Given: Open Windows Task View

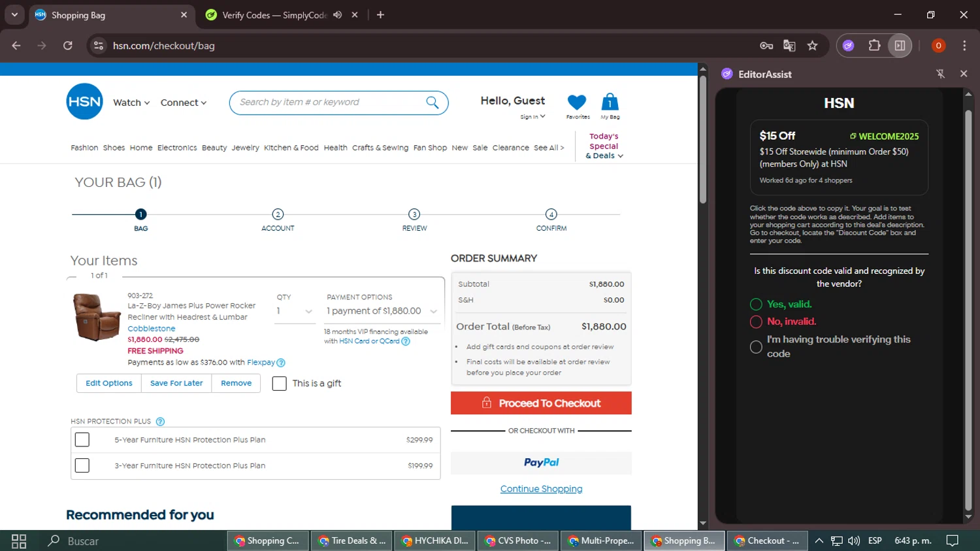Looking at the screenshot, I should pyautogui.click(x=19, y=541).
